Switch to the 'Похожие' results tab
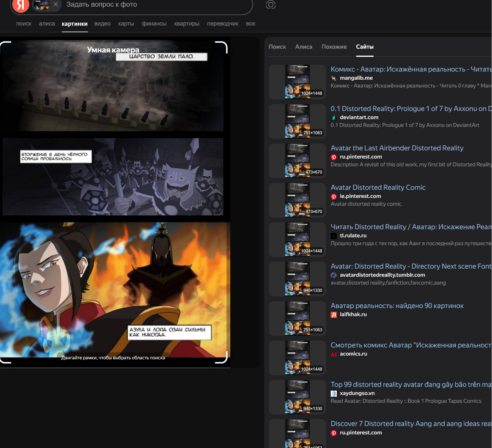 [334, 47]
